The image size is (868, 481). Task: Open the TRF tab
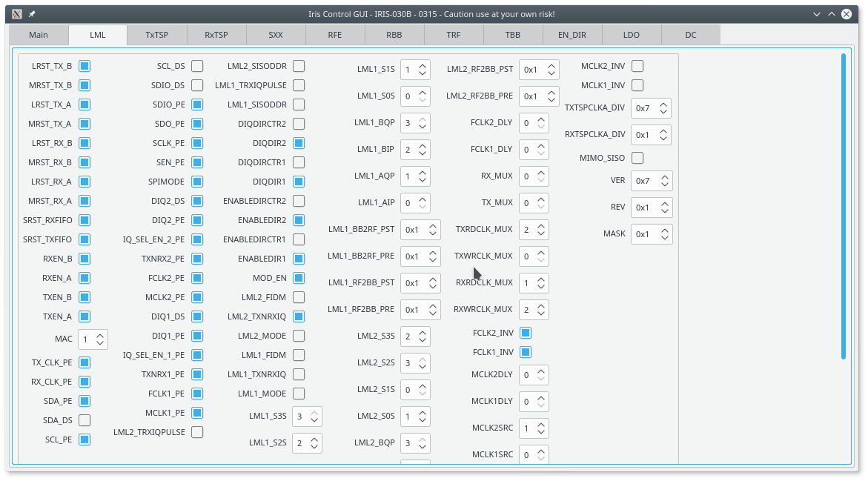454,34
